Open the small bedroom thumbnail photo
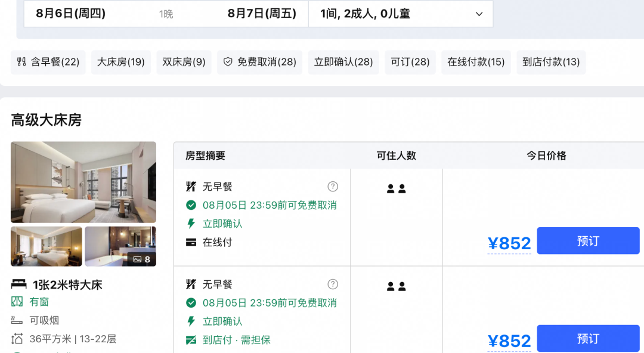This screenshot has height=353, width=644. pyautogui.click(x=47, y=247)
